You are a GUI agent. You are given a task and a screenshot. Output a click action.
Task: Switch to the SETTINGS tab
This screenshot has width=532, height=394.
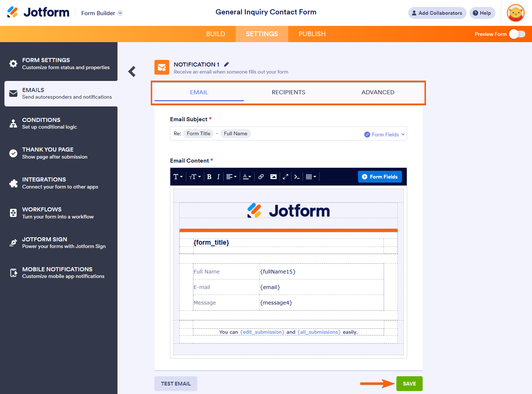(262, 34)
